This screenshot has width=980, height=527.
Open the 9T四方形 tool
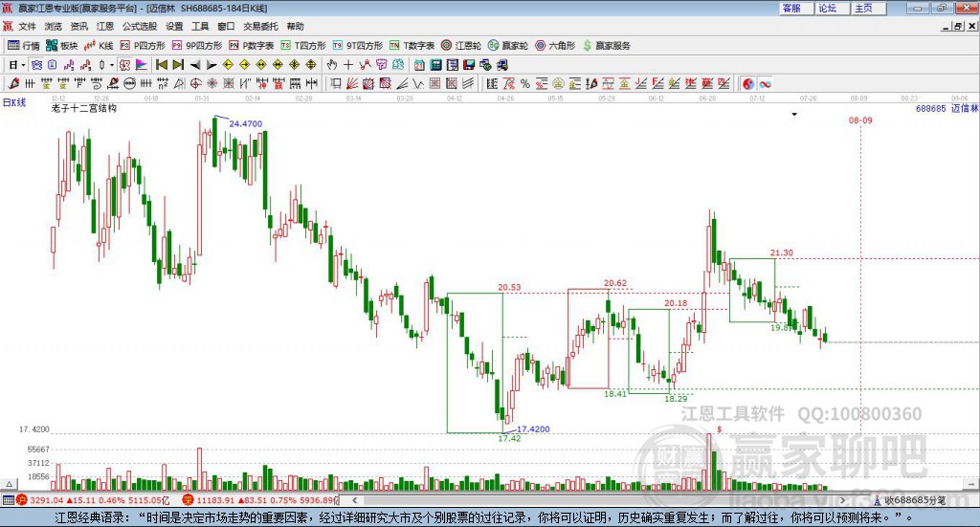[358, 46]
